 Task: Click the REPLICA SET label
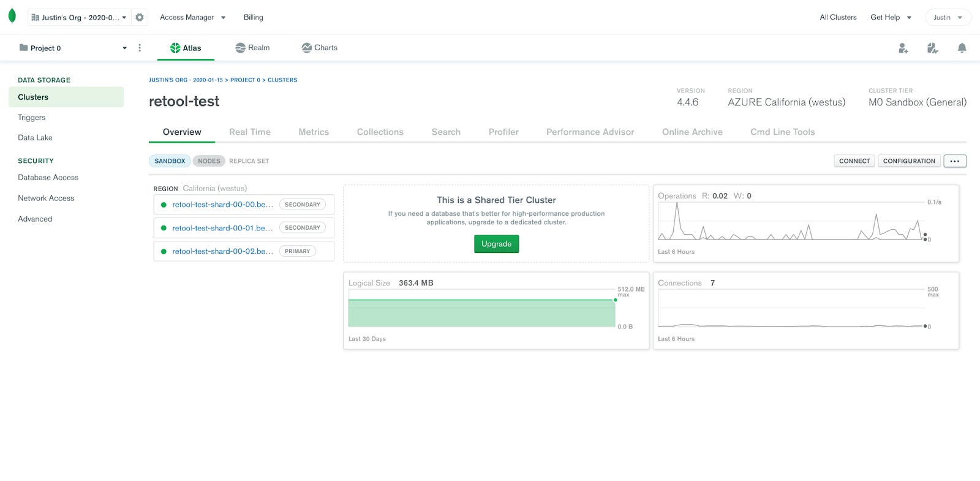[249, 161]
